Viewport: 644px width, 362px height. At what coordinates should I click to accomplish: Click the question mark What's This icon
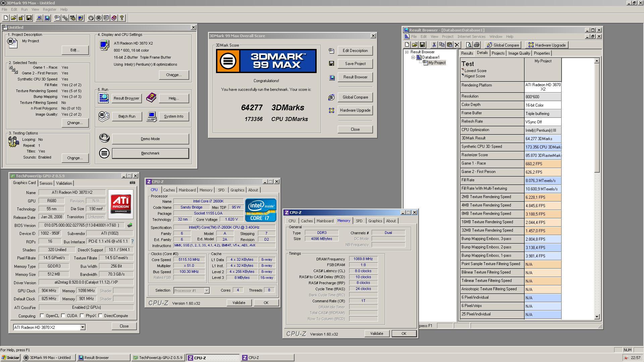[122, 18]
